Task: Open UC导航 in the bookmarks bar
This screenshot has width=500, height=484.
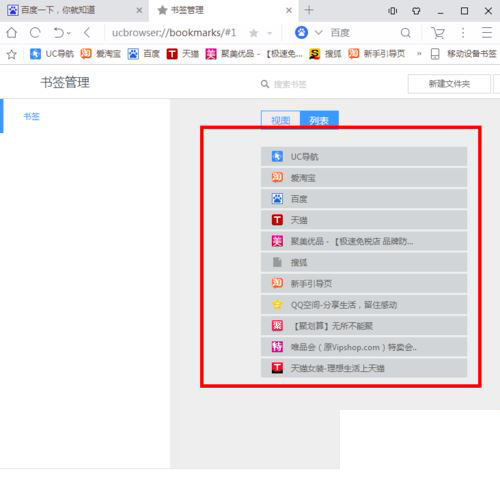Action: coord(52,54)
